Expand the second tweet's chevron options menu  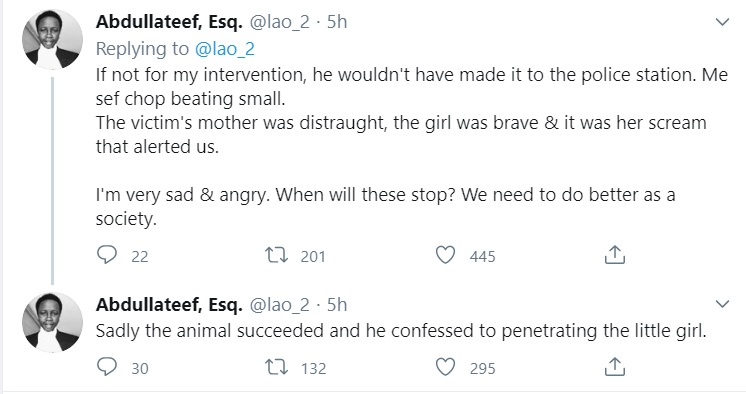tap(722, 304)
